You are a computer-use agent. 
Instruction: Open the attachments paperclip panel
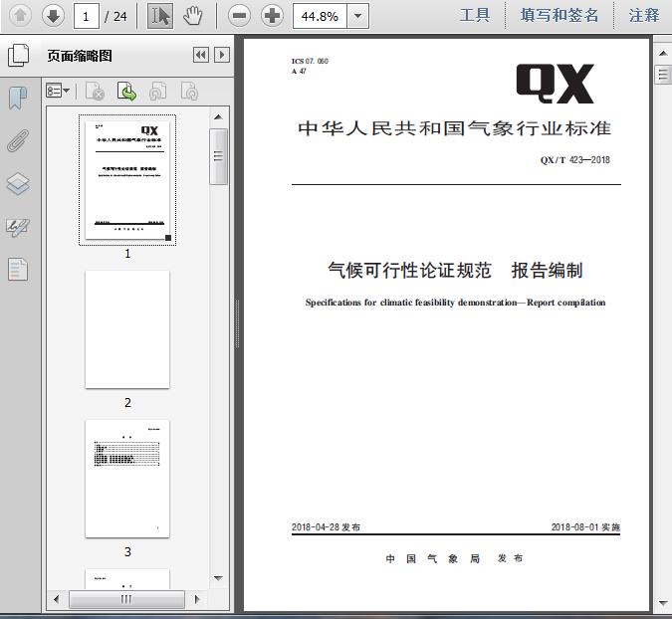18,140
